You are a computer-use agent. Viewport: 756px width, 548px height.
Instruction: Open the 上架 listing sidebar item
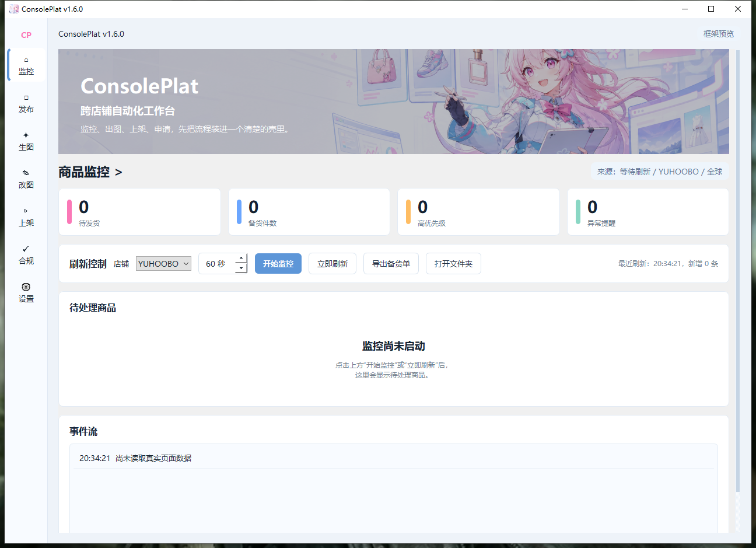point(26,217)
